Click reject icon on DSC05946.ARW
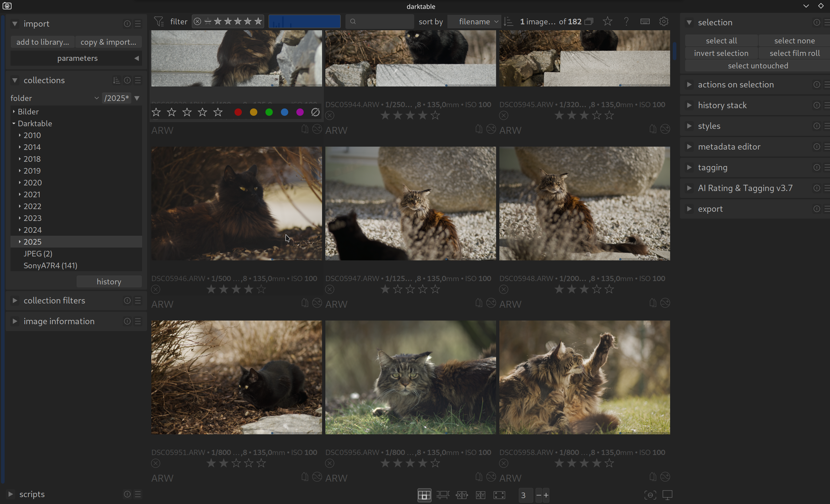 coord(156,289)
